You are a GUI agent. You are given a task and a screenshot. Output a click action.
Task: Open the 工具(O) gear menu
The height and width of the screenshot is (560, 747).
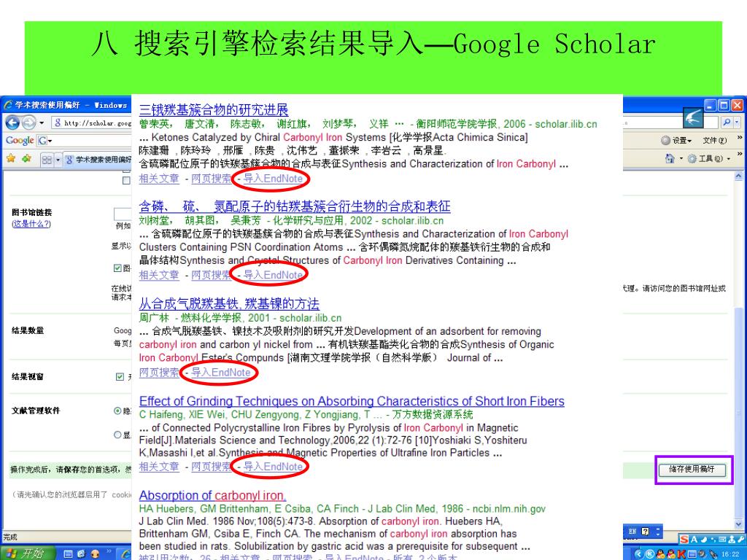pos(708,158)
